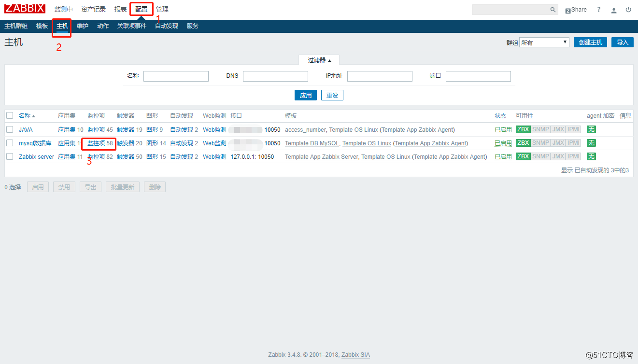This screenshot has width=638, height=364.
Task: Check the Zabbix server host checkbox
Action: coord(10,156)
